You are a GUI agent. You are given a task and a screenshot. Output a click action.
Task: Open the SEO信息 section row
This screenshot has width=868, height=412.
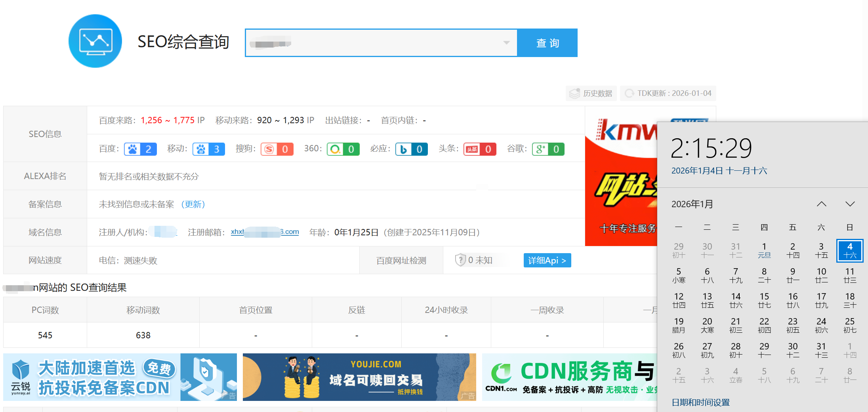45,134
